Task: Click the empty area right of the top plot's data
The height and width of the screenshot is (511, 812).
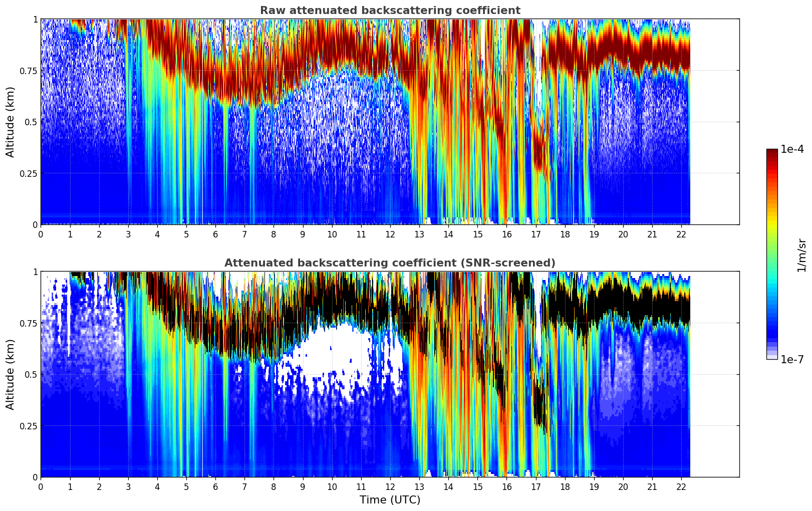Action: click(x=714, y=122)
